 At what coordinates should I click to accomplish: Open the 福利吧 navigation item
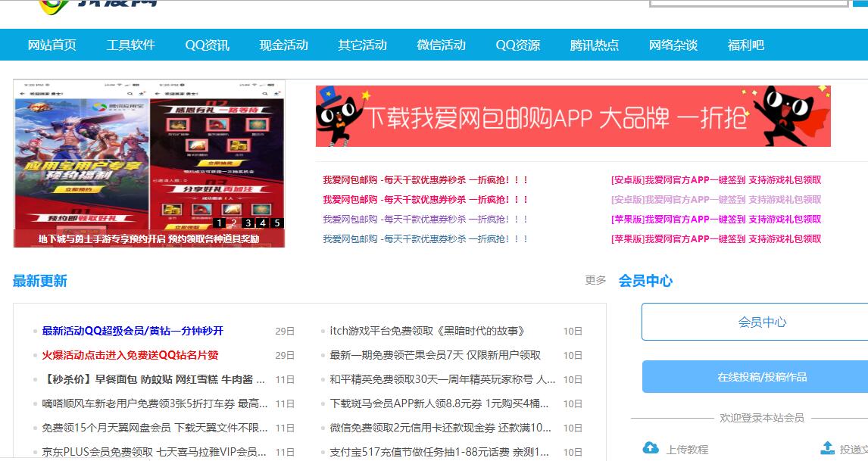745,45
